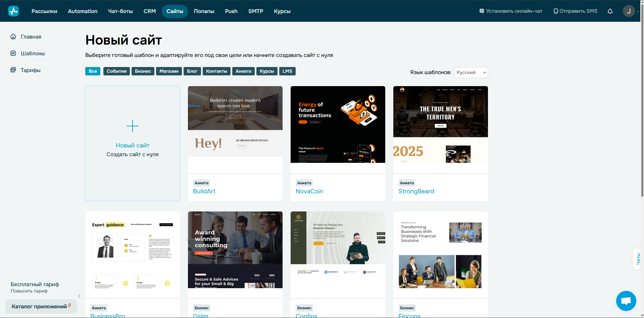Open the Язык шаблонов dropdown
This screenshot has height=318, width=644.
470,72
